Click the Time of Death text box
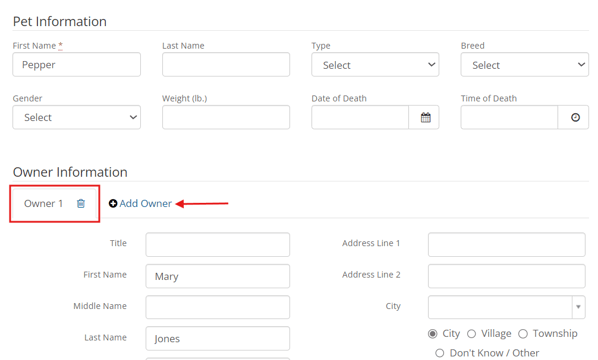The width and height of the screenshot is (598, 360). click(509, 117)
